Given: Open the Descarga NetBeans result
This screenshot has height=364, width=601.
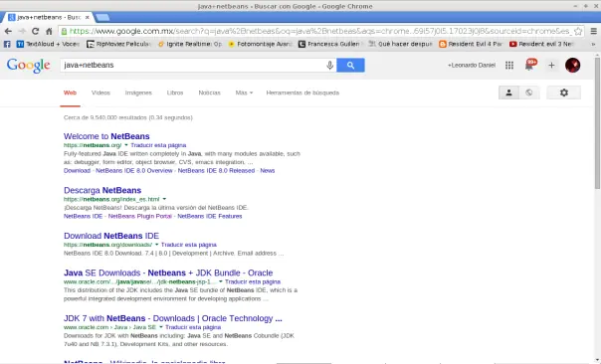Looking at the screenshot, I should pyautogui.click(x=102, y=190).
